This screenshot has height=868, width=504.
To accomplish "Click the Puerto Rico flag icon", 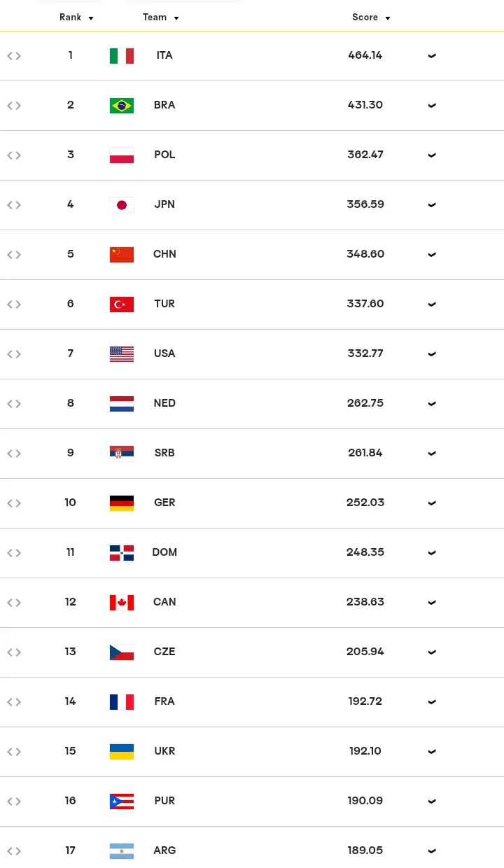I will tap(122, 801).
